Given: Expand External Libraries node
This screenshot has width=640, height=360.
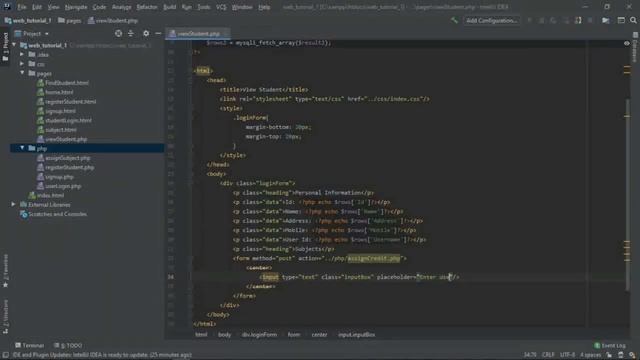Looking at the screenshot, I should point(13,204).
